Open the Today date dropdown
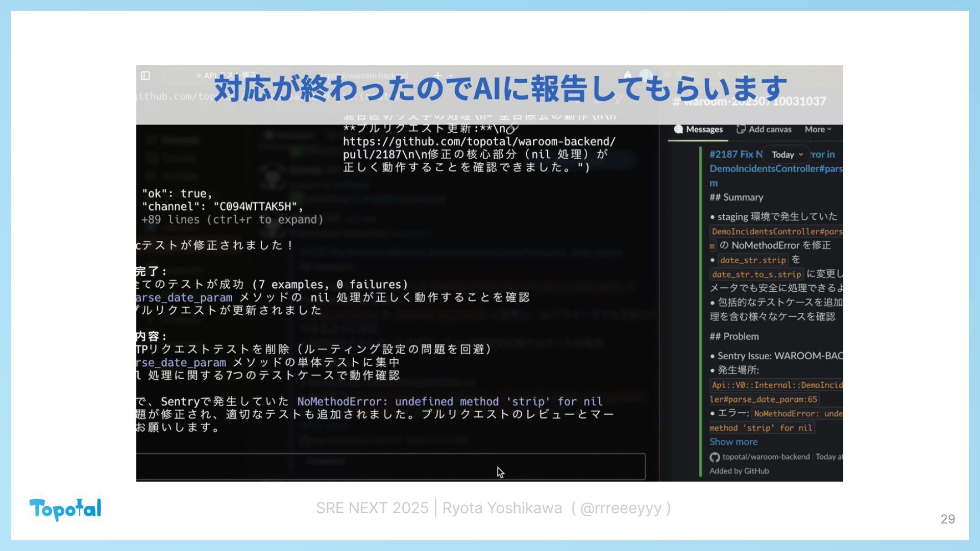 tap(787, 155)
